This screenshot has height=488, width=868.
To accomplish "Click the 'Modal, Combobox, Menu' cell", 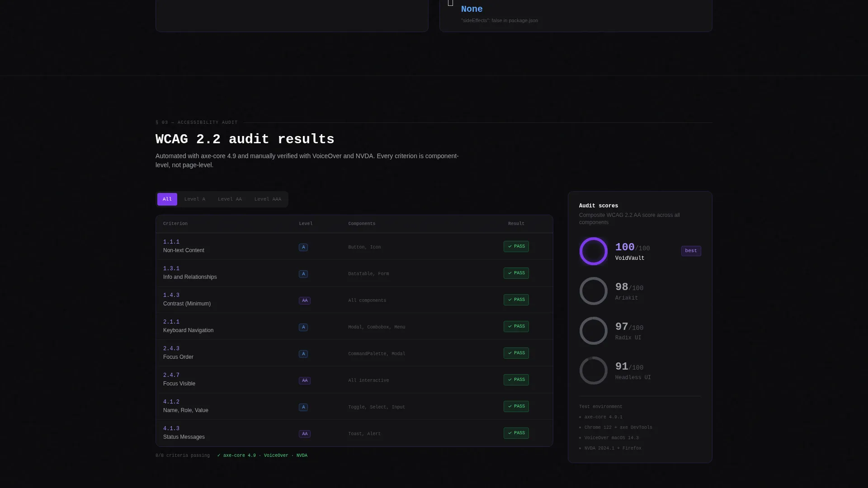I will 377,328.
